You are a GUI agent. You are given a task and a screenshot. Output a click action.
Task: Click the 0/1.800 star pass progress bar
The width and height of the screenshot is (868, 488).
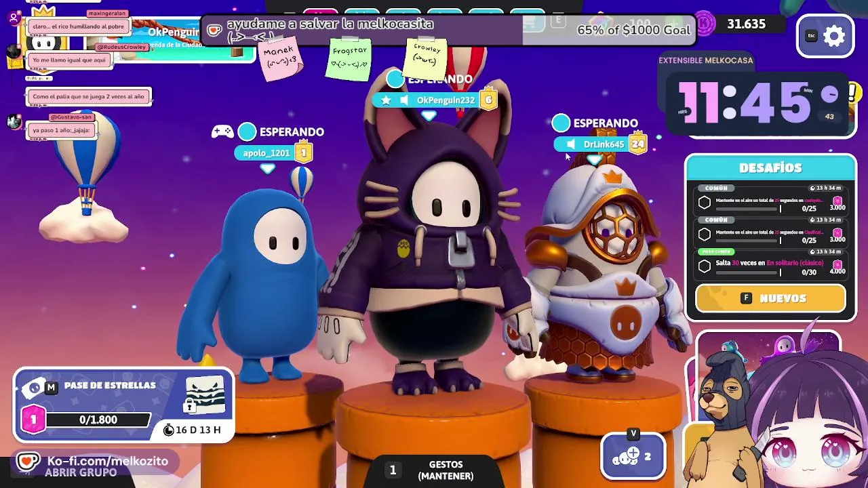pyautogui.click(x=98, y=420)
